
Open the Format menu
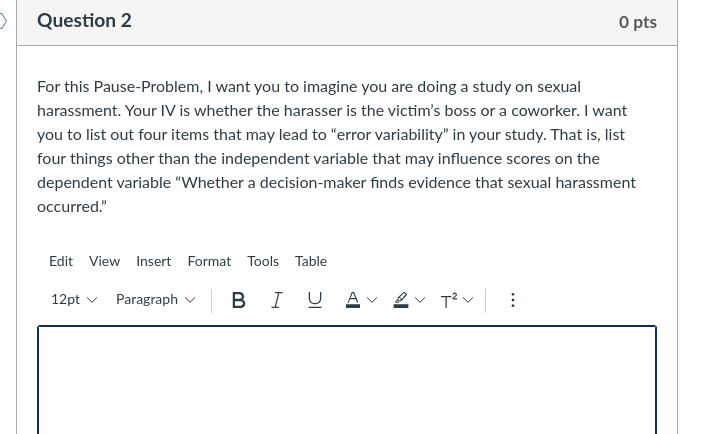[x=209, y=261]
